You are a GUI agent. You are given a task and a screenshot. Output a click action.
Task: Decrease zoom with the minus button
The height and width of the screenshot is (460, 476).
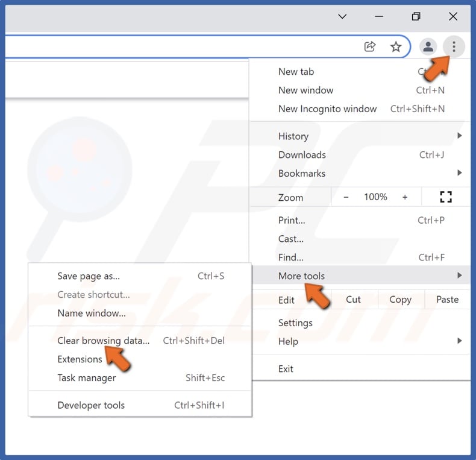click(346, 197)
